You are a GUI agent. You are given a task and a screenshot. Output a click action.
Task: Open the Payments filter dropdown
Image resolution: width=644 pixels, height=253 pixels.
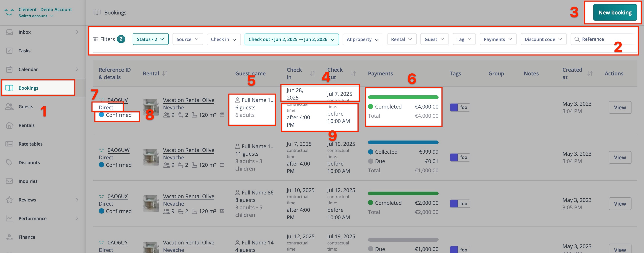[498, 39]
